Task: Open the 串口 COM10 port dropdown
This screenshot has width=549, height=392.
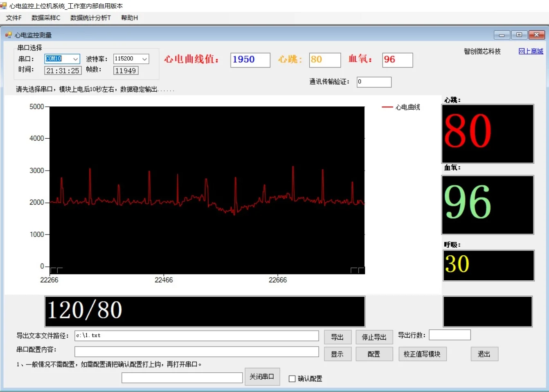Action: (x=76, y=59)
